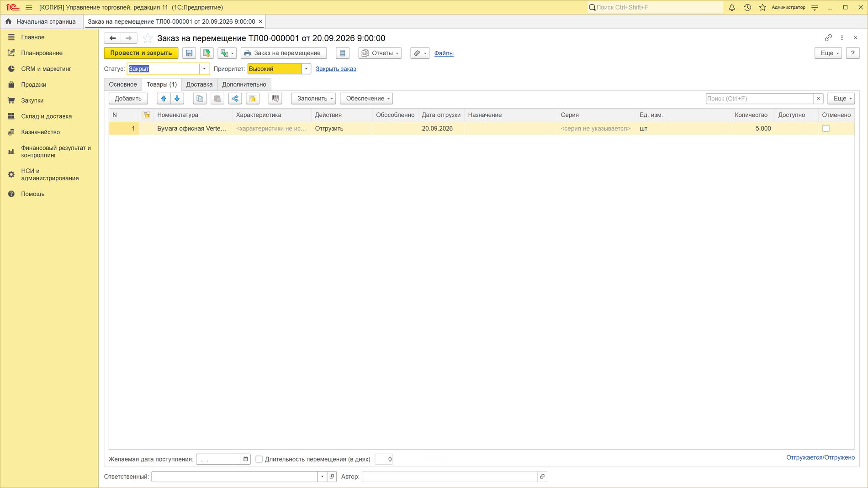
Task: Toggle Отменено checkbox in row 1
Action: click(826, 129)
